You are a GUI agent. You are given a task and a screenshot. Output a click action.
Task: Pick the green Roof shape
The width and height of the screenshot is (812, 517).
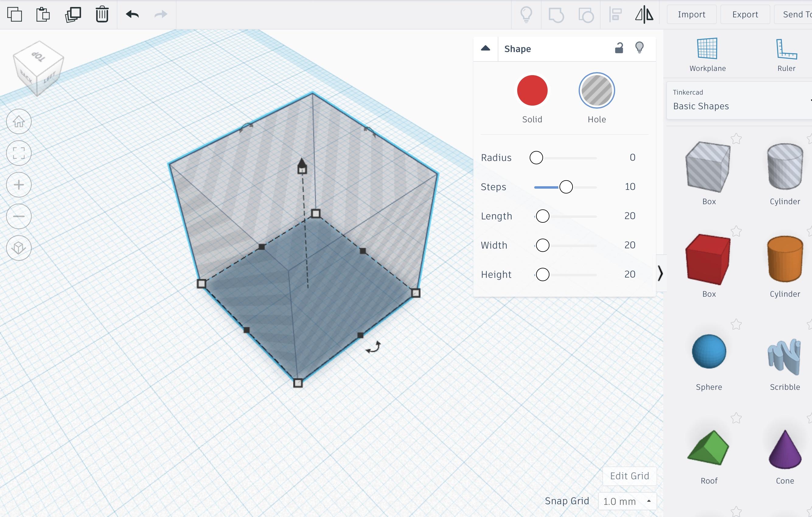(x=708, y=448)
